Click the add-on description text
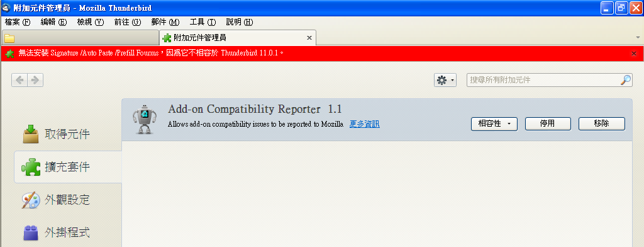The height and width of the screenshot is (247, 644). [255, 124]
